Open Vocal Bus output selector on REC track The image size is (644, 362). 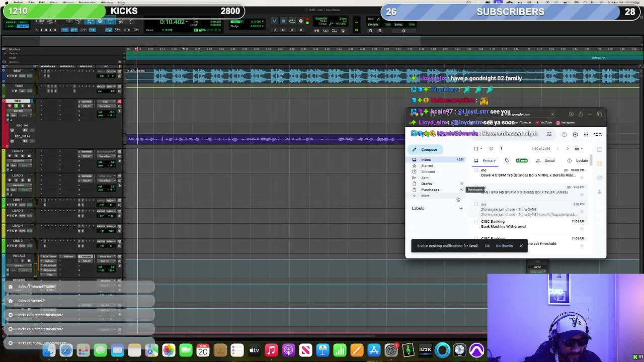click(105, 107)
